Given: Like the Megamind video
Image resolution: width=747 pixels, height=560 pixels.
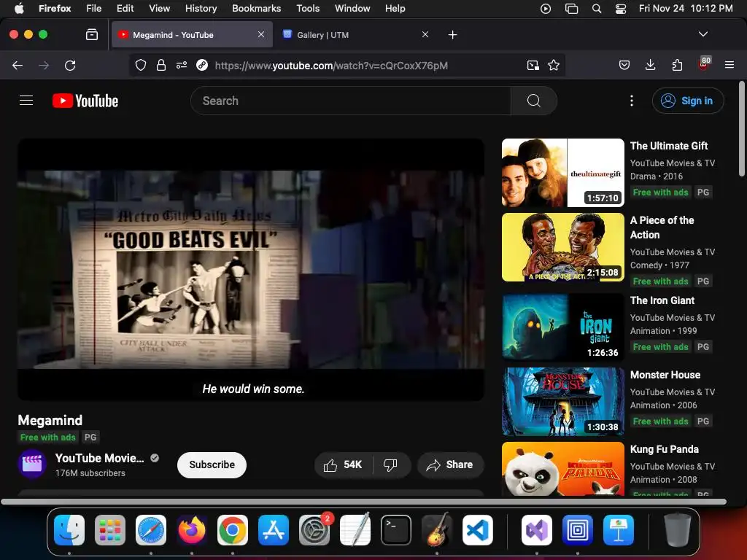Looking at the screenshot, I should pyautogui.click(x=343, y=464).
